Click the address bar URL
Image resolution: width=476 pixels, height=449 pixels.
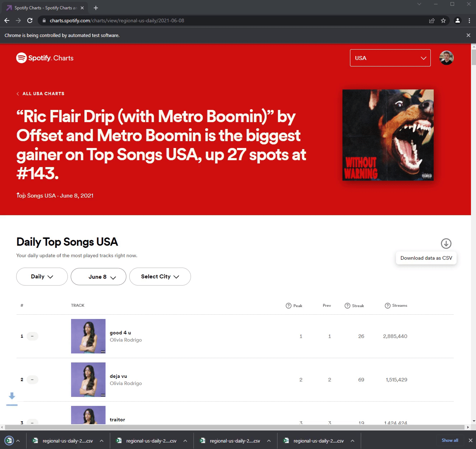click(117, 20)
